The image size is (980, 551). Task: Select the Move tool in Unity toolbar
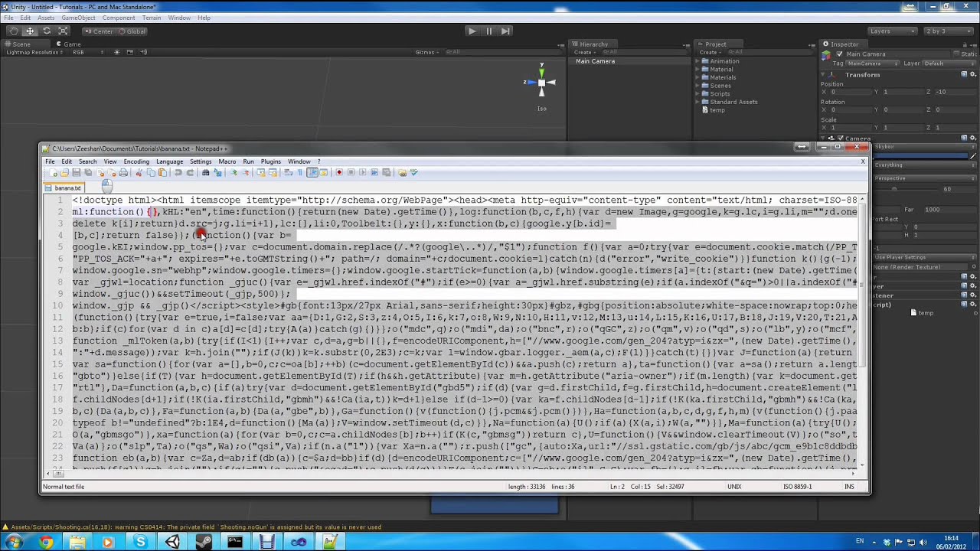click(x=29, y=31)
